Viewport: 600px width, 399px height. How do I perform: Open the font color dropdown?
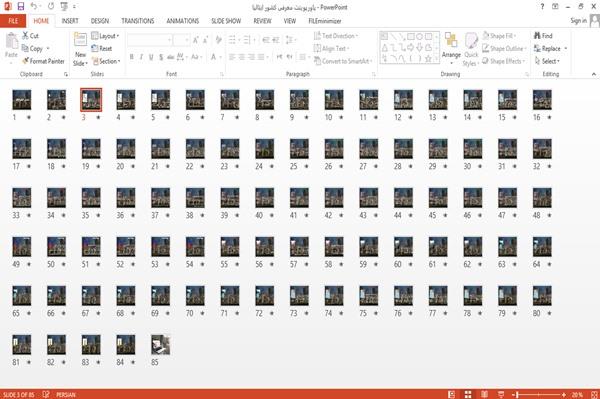point(220,57)
